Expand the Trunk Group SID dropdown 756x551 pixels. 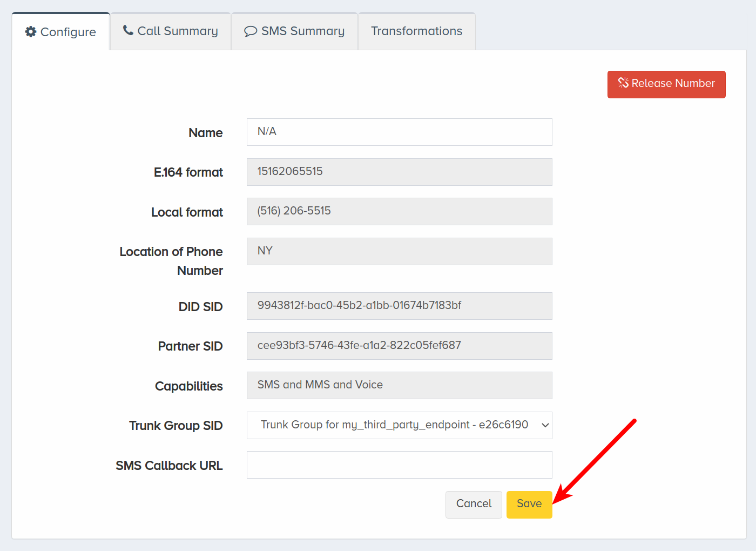pos(400,426)
